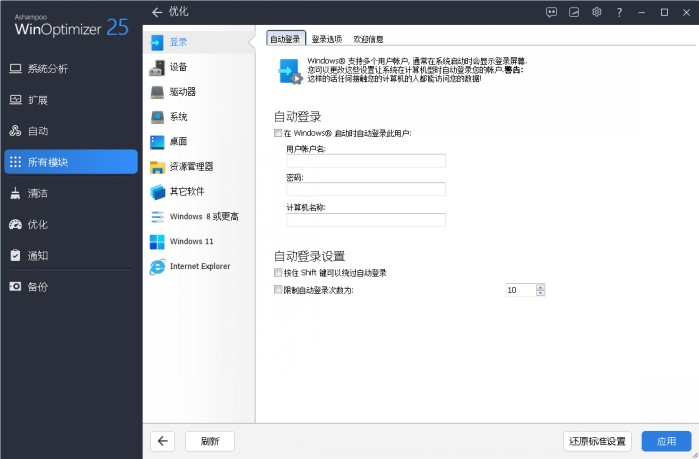Select the 其它软件 category
The width and height of the screenshot is (699, 459).
click(x=199, y=192)
